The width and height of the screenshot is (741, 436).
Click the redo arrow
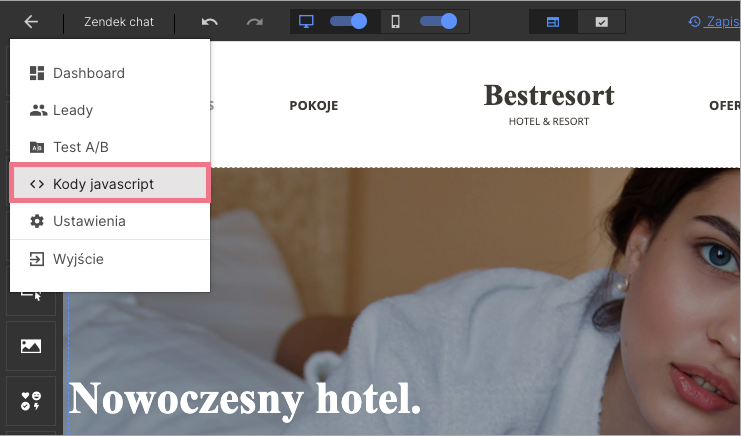(x=255, y=21)
